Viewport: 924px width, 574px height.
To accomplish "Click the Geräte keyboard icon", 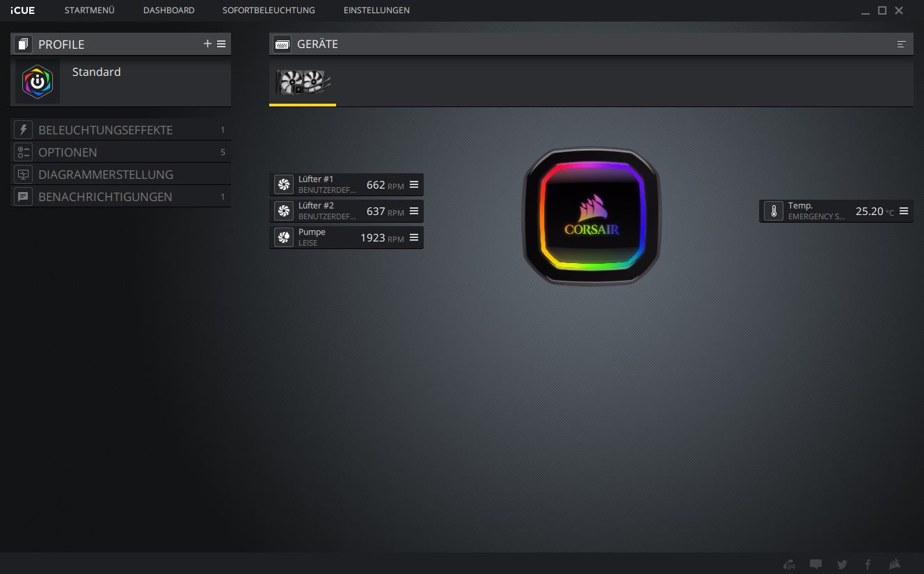I will (282, 44).
